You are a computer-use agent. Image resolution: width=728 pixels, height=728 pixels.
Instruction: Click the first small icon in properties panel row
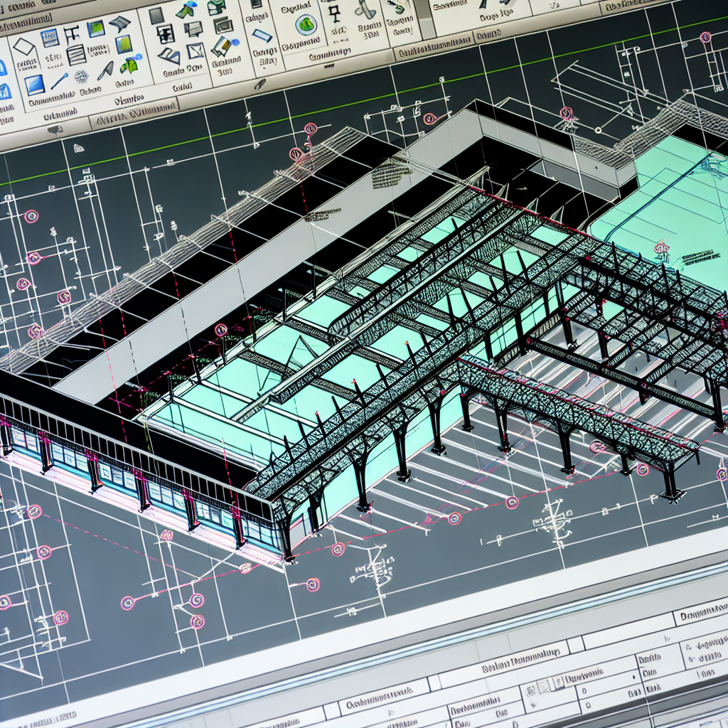[530, 692]
